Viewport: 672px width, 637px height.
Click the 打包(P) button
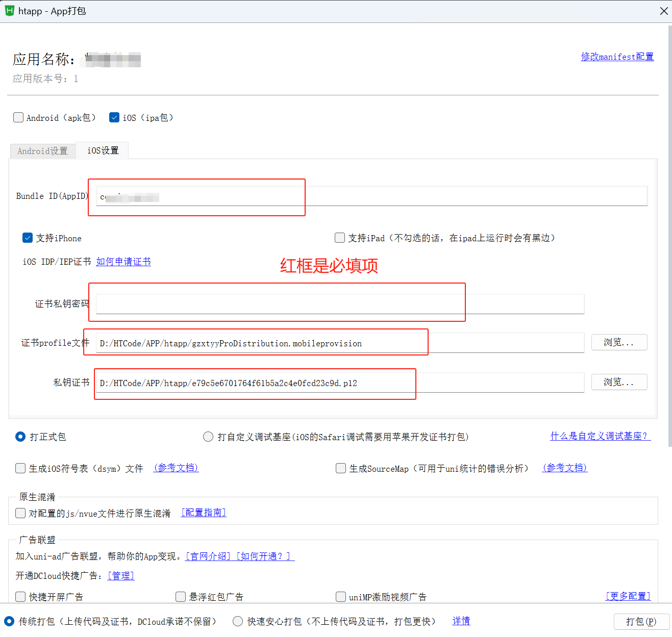pyautogui.click(x=641, y=622)
